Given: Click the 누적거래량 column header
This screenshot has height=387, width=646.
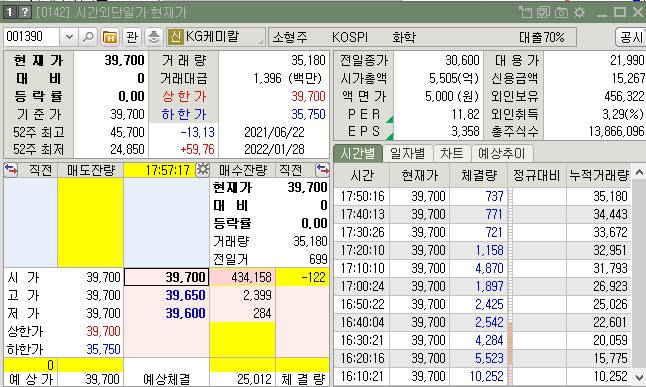Looking at the screenshot, I should (599, 175).
